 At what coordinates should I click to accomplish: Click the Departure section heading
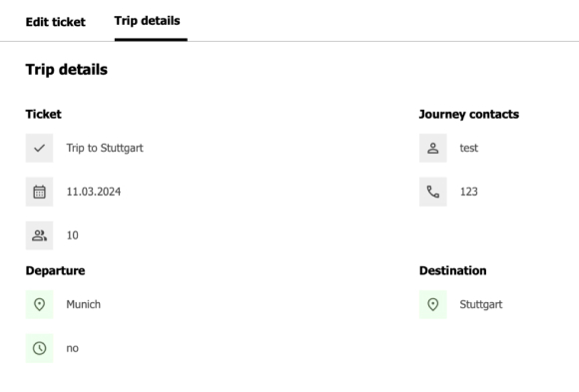coord(55,270)
